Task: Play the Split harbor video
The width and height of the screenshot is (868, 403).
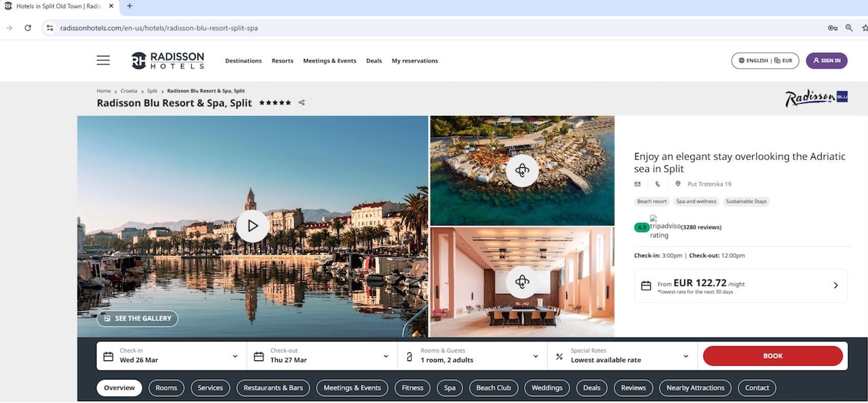Action: [x=252, y=226]
